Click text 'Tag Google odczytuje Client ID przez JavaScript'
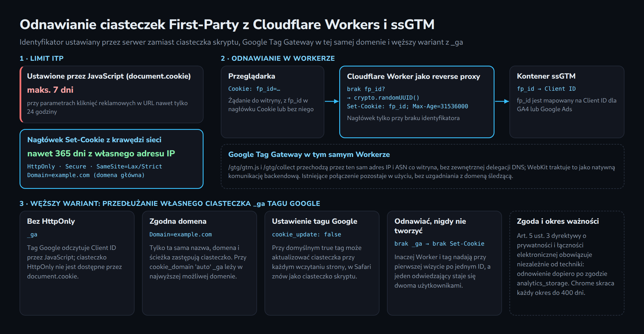This screenshot has width=644, height=334. [x=74, y=262]
